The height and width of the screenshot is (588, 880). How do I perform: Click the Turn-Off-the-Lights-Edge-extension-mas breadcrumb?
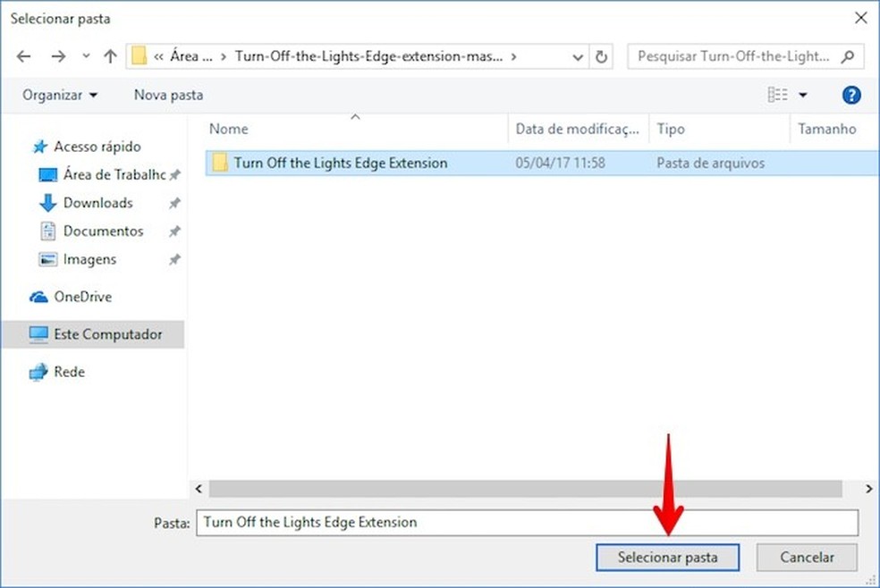(x=368, y=56)
